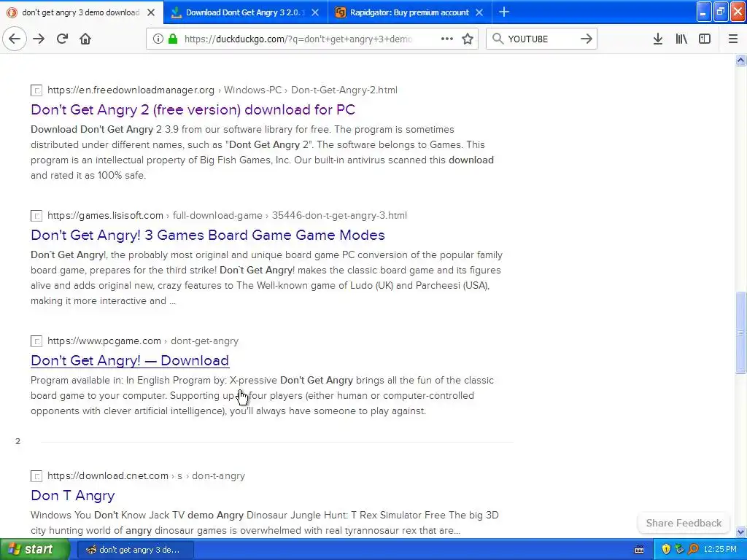Image resolution: width=747 pixels, height=560 pixels.
Task: Click the snippet about Dinosaur Jungle Hunt
Action: pos(264,522)
